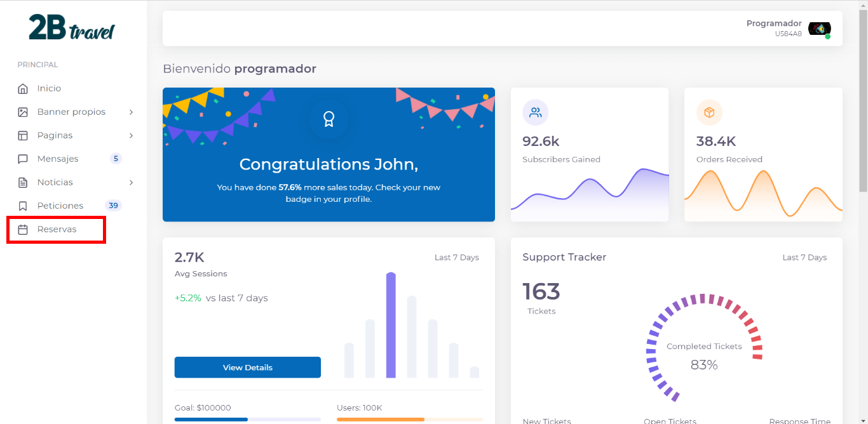
Task: Click the Banner propios image icon
Action: (23, 112)
